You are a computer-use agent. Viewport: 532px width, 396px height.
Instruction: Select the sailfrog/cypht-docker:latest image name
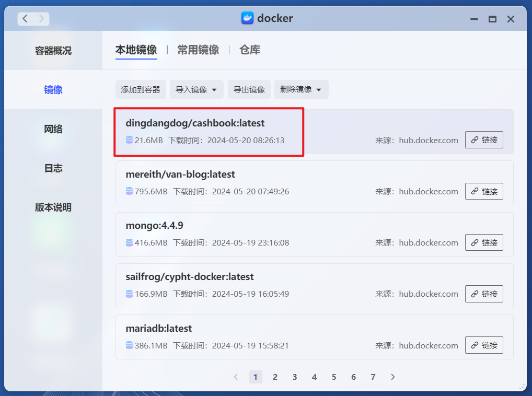point(190,277)
